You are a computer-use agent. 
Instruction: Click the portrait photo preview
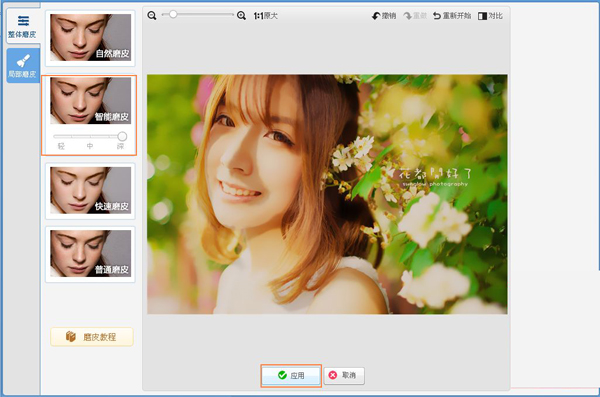pos(327,194)
